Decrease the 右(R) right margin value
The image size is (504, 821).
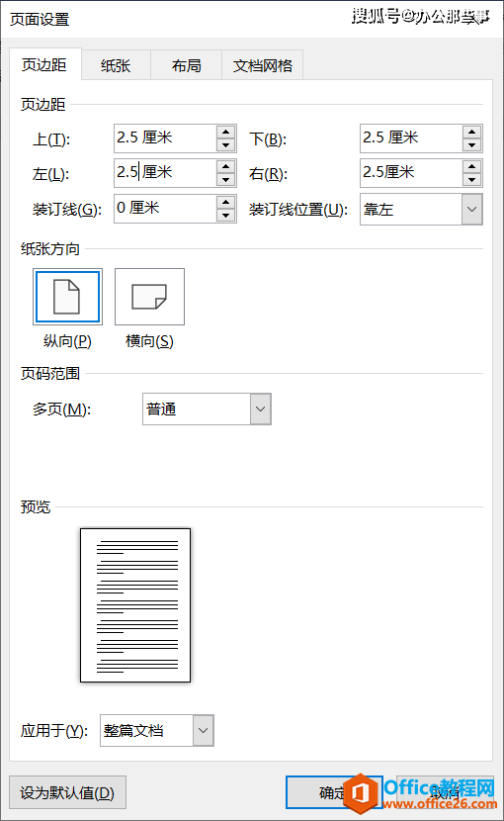[x=472, y=180]
